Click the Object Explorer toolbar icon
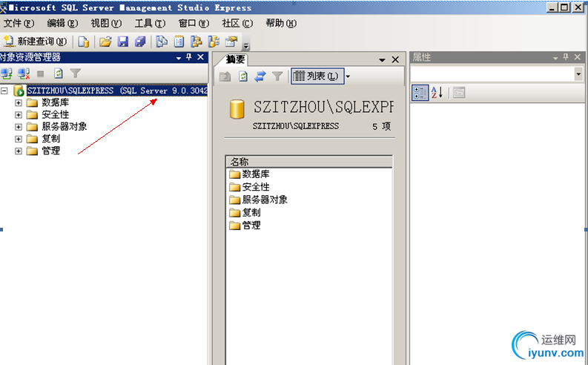 [x=196, y=42]
